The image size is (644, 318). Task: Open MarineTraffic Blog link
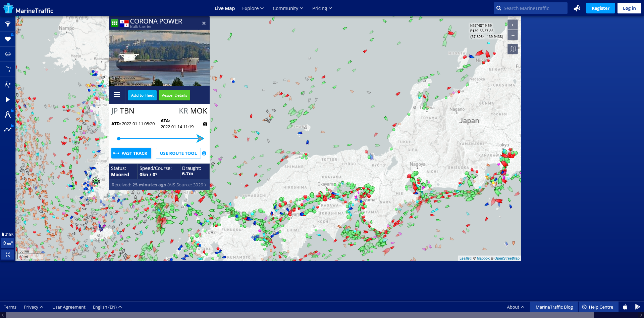click(x=554, y=307)
